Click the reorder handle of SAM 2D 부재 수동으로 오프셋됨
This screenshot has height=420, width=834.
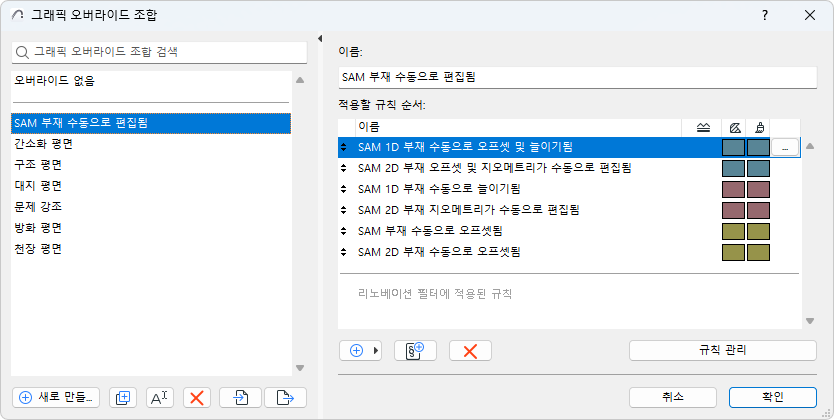[x=344, y=252]
